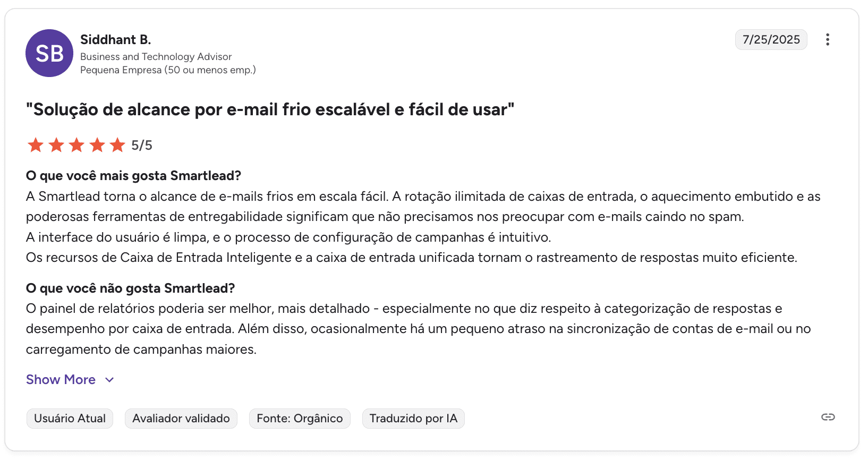The height and width of the screenshot is (460, 868).
Task: Select the "Fonte: Orgânico" tag
Action: coord(300,419)
